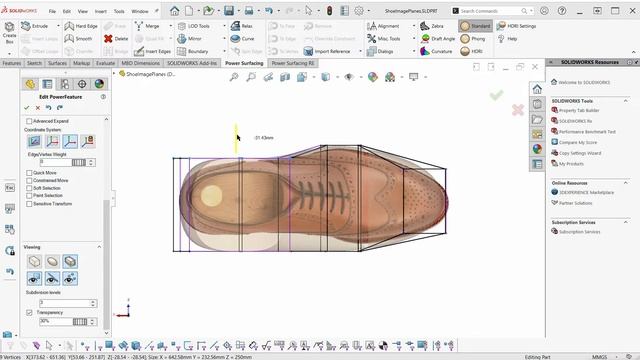The width and height of the screenshot is (640, 360).
Task: Open Alignment dropdown arrow
Action: pos(413,26)
